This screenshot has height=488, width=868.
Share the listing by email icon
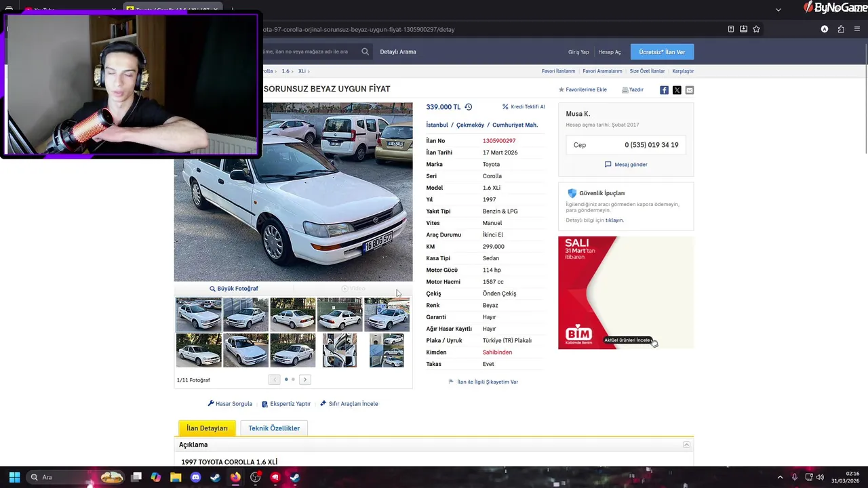pyautogui.click(x=690, y=90)
